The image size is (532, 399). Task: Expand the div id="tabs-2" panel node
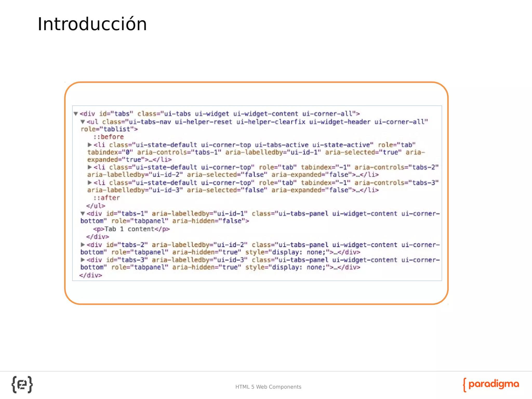[x=83, y=245]
